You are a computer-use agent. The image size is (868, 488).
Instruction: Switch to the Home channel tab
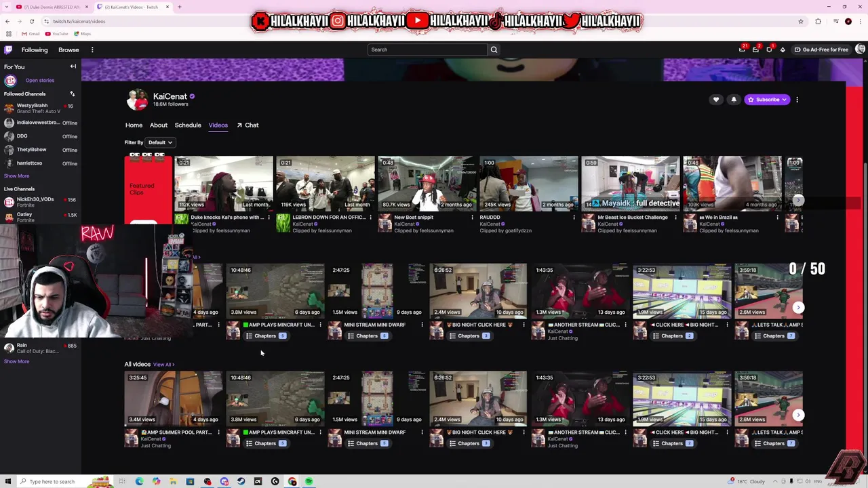(134, 125)
